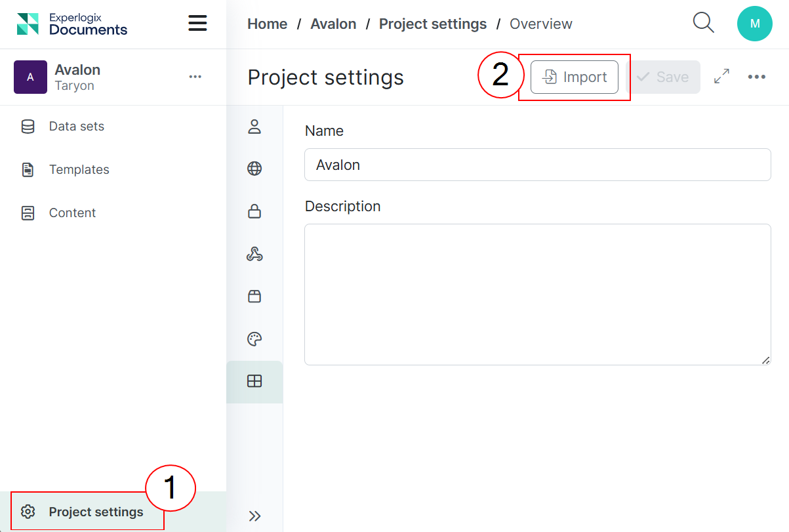Open the package box icon section
Viewport: 789px width, 532px height.
coord(254,297)
